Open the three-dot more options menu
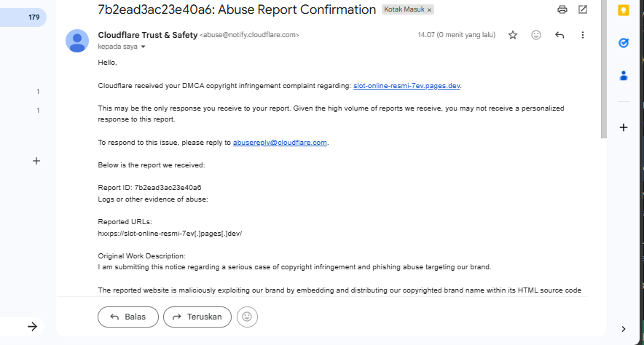The height and width of the screenshot is (345, 644). point(582,35)
